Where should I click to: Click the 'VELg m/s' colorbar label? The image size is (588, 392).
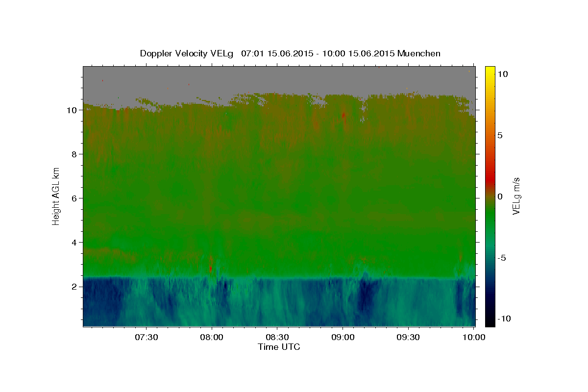click(x=516, y=196)
